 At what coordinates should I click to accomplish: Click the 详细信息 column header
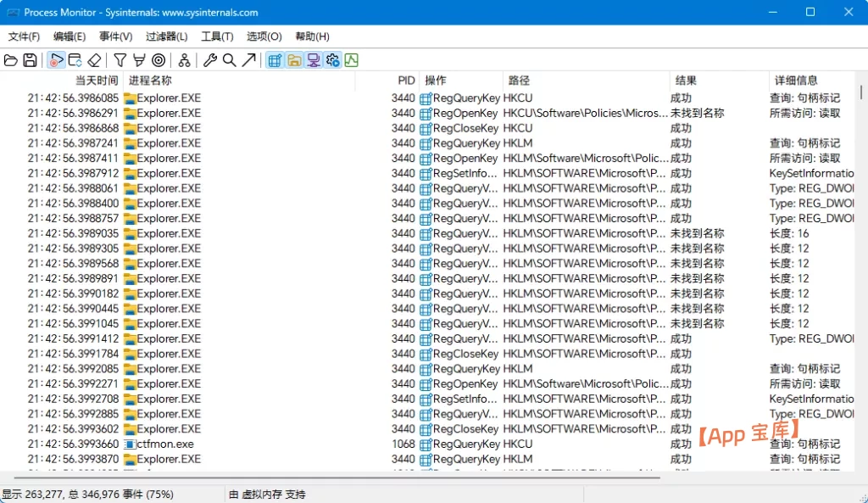tap(811, 81)
